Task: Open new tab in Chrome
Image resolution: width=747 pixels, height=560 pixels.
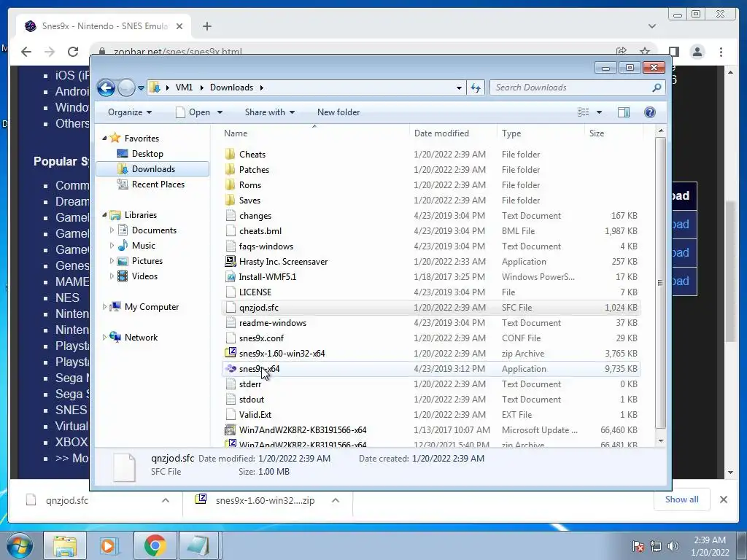Action: [x=206, y=26]
